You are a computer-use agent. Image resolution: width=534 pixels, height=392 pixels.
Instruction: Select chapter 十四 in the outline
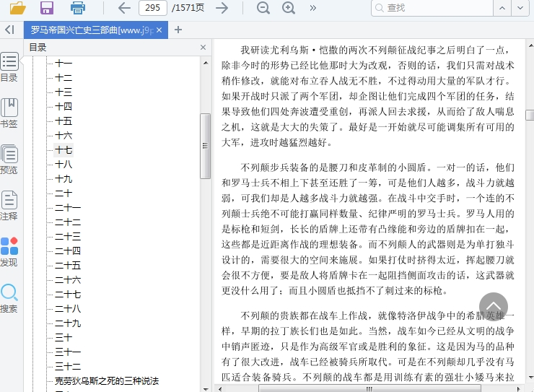point(64,107)
